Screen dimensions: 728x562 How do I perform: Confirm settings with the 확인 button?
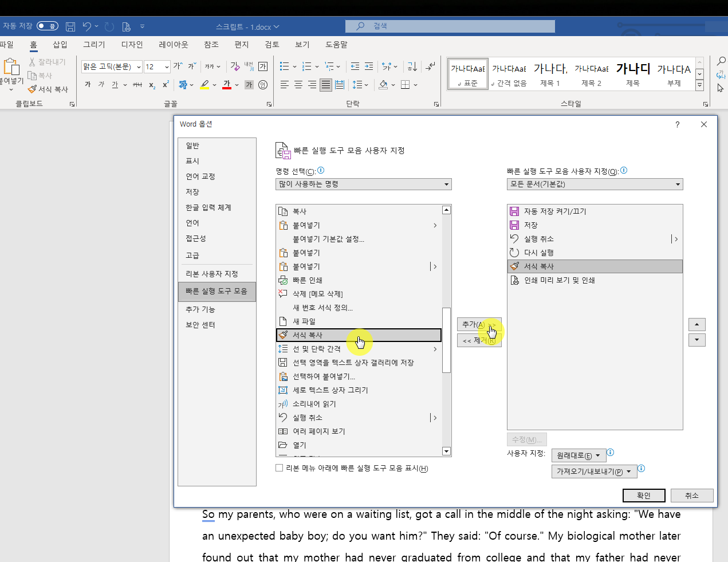click(x=644, y=495)
